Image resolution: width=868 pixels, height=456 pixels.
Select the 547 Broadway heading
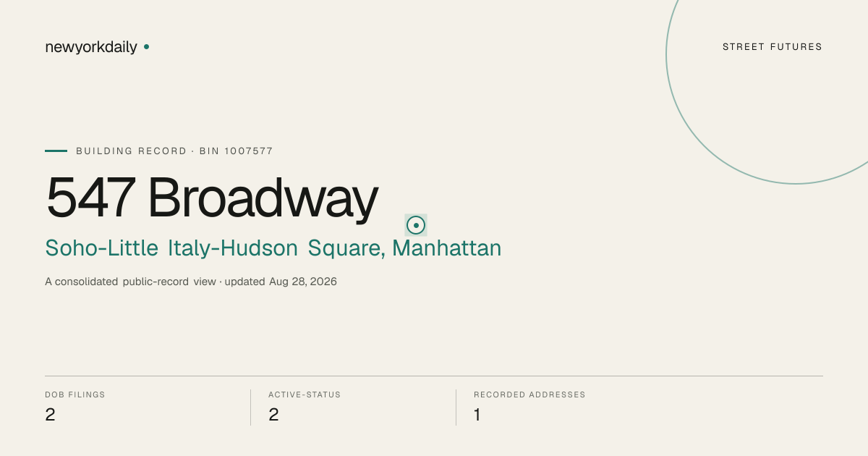coord(212,197)
